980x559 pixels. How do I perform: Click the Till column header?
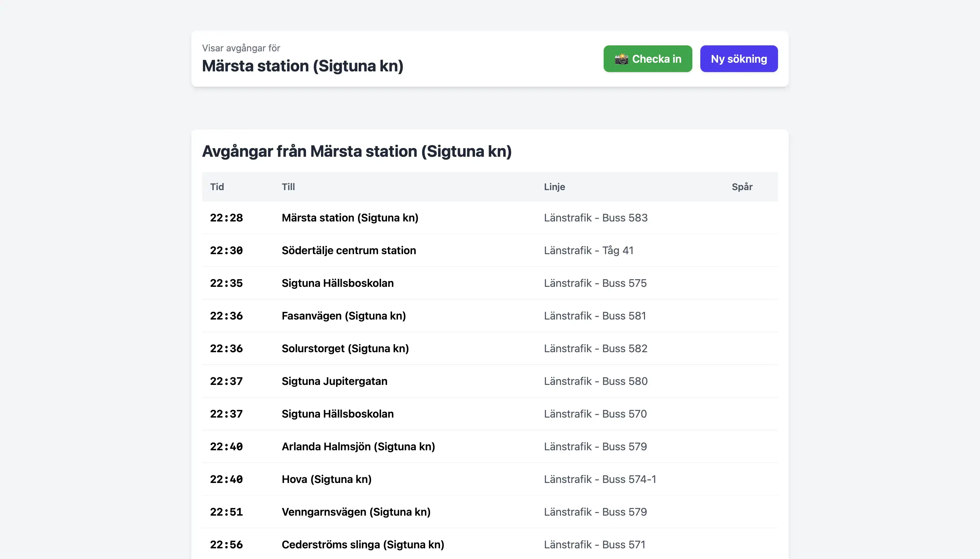coord(288,187)
